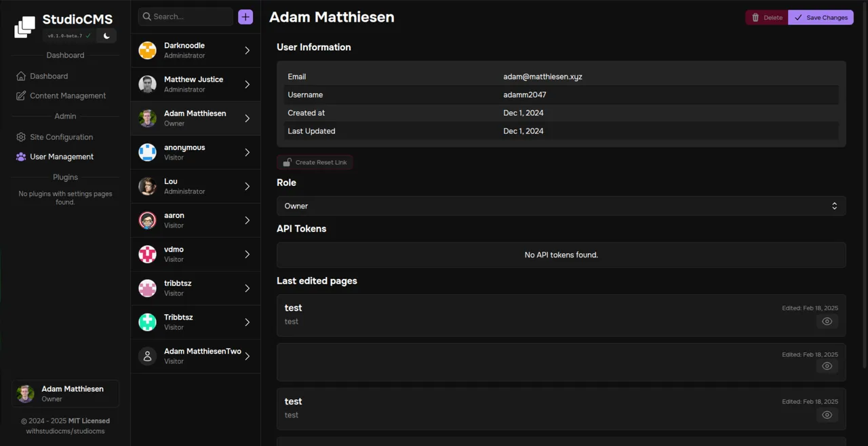Click the trash icon on the Delete button

tap(757, 17)
